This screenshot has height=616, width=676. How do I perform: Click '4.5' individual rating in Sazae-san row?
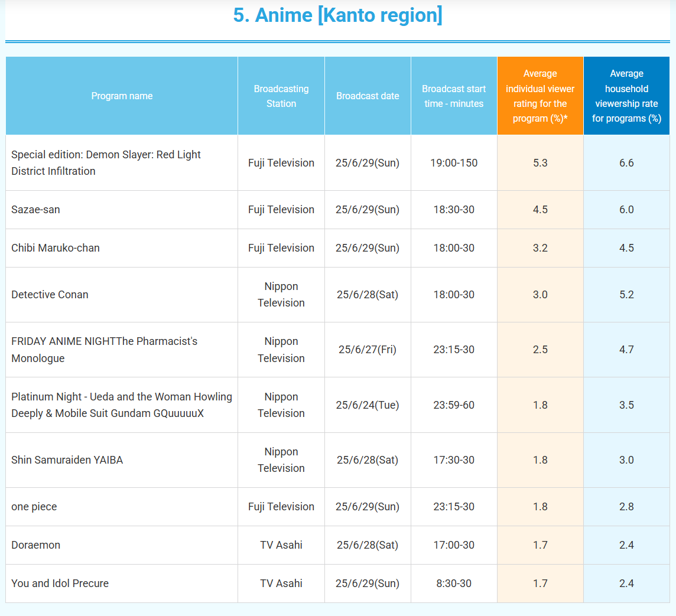click(x=540, y=210)
